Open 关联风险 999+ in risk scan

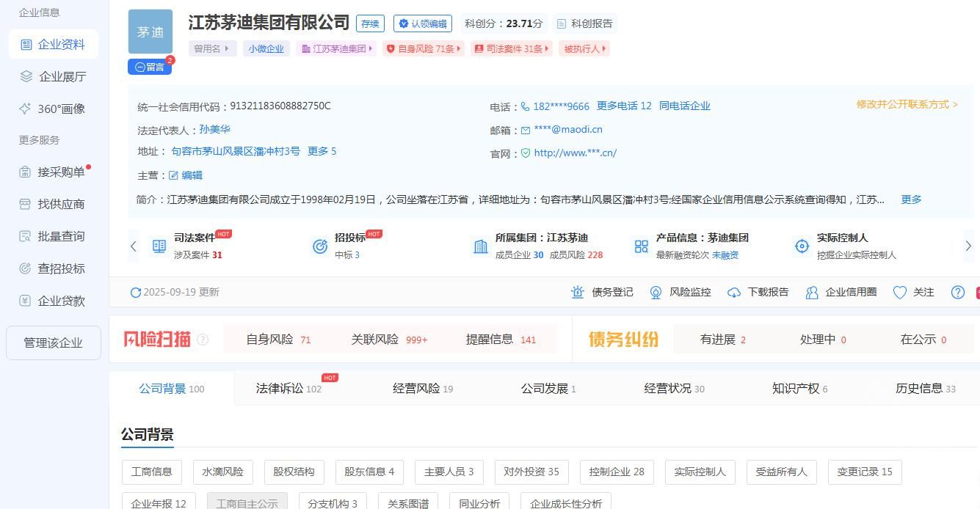tap(389, 340)
